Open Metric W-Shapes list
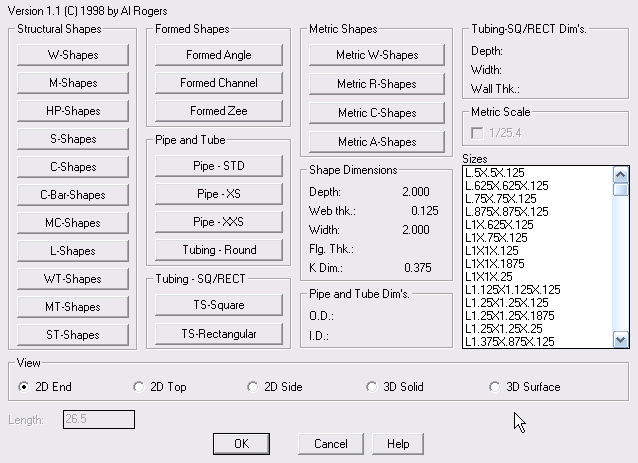The width and height of the screenshot is (638, 463). pyautogui.click(x=377, y=55)
